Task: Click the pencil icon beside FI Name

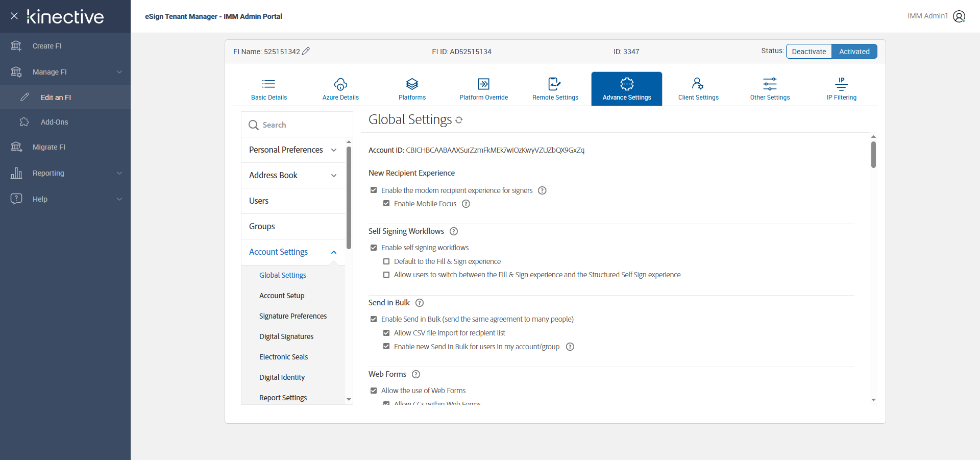Action: click(306, 51)
